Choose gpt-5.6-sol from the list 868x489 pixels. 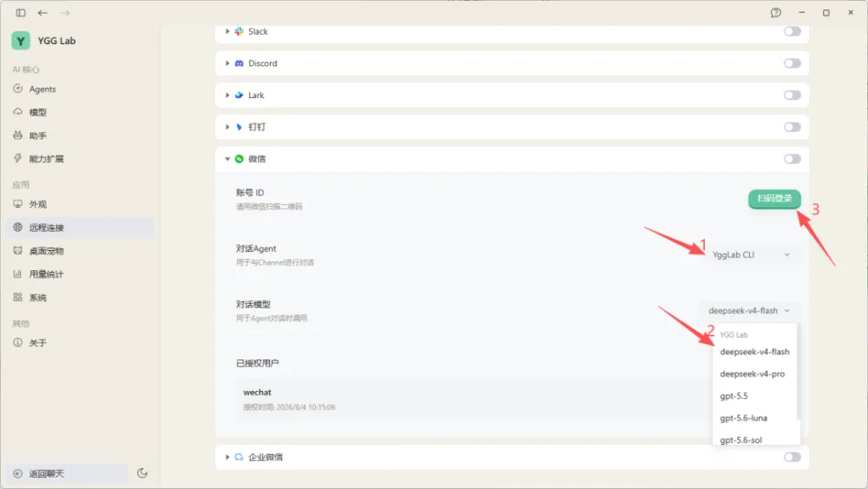pyautogui.click(x=754, y=439)
